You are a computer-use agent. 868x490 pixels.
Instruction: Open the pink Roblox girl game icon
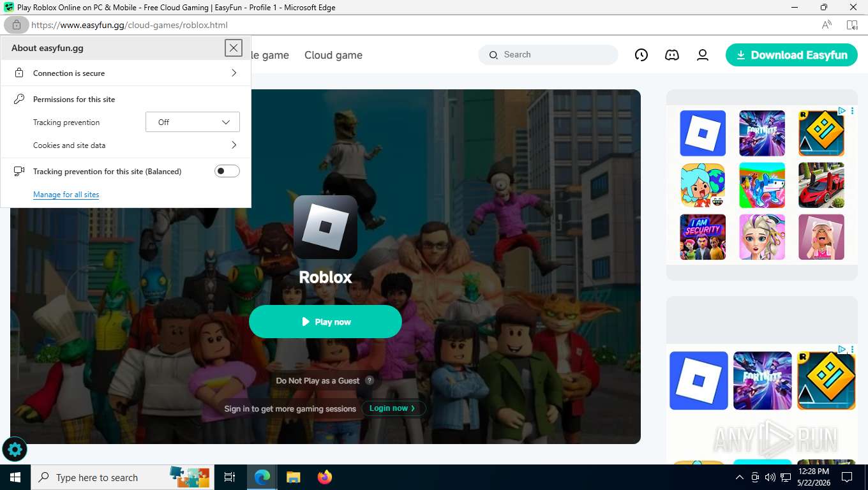tap(821, 237)
